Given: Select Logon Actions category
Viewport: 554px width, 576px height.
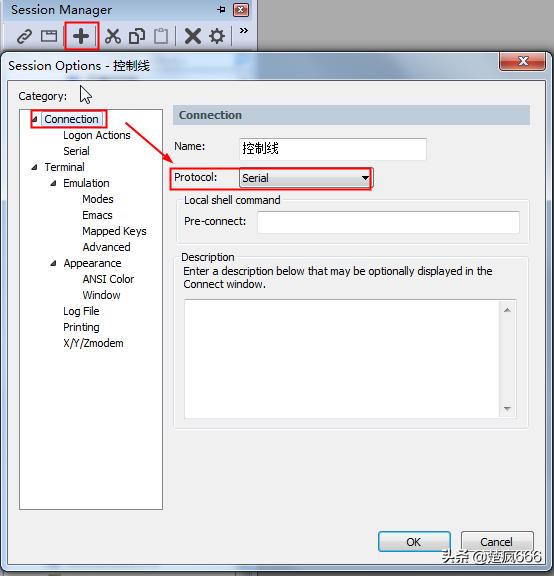Looking at the screenshot, I should pos(97,135).
